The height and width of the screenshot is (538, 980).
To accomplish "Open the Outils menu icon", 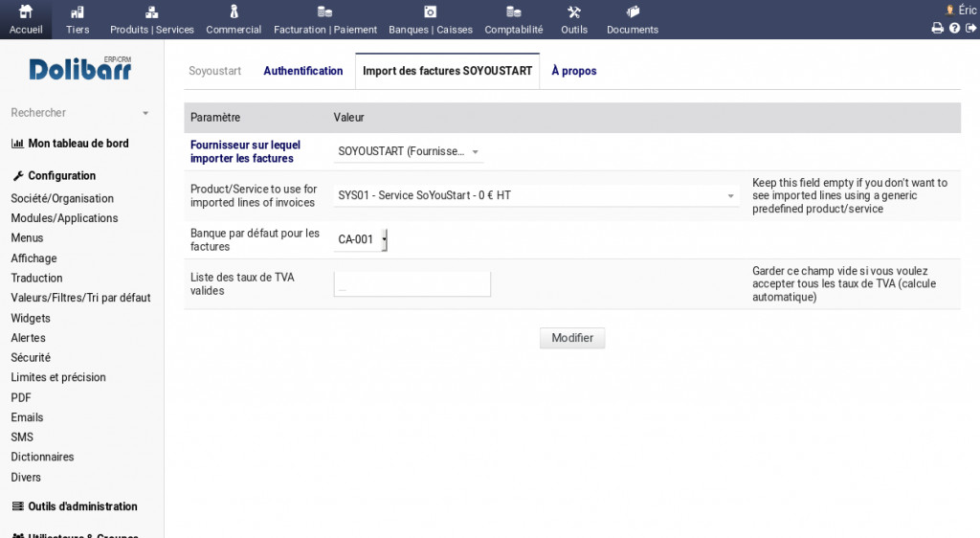I will [574, 11].
